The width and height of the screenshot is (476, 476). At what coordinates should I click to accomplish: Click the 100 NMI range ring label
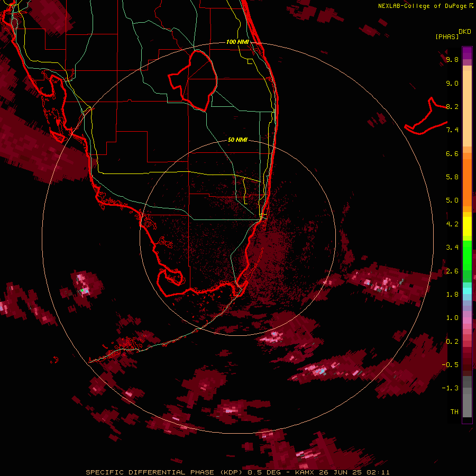point(237,42)
